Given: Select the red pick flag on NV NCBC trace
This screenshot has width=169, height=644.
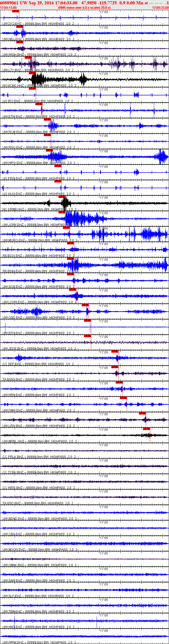Looking at the screenshot, I should [32, 73].
